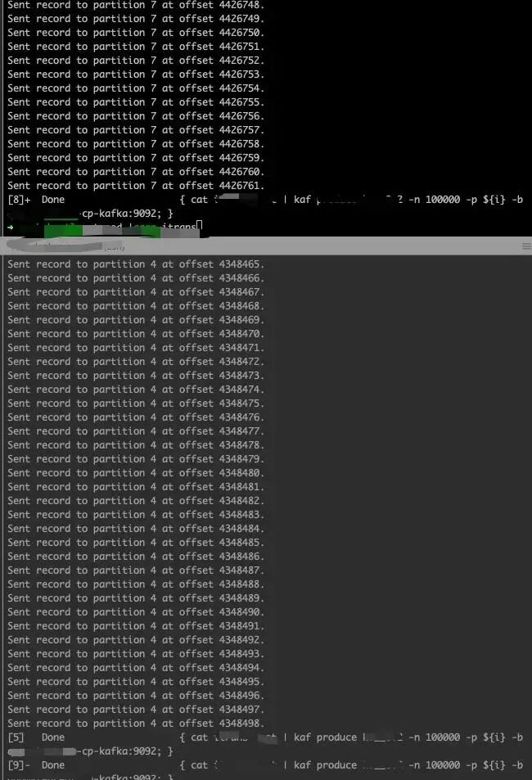
Task: Select line with offset 4426758
Action: (x=136, y=144)
